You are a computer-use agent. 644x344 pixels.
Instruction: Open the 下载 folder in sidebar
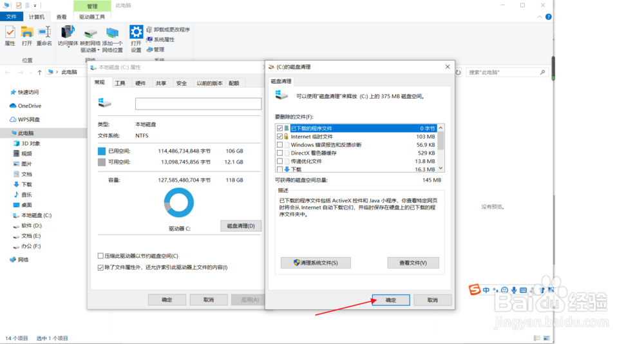(x=23, y=184)
